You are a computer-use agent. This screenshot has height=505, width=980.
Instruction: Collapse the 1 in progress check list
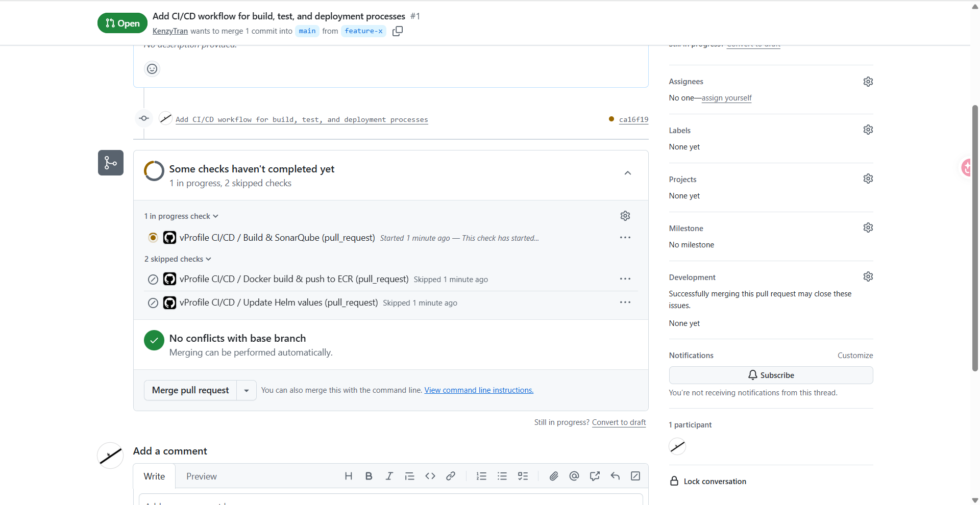181,216
